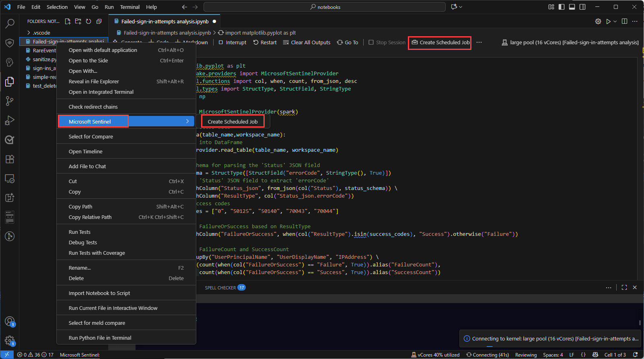Toggle the bottom panel layout button

pyautogui.click(x=572, y=7)
